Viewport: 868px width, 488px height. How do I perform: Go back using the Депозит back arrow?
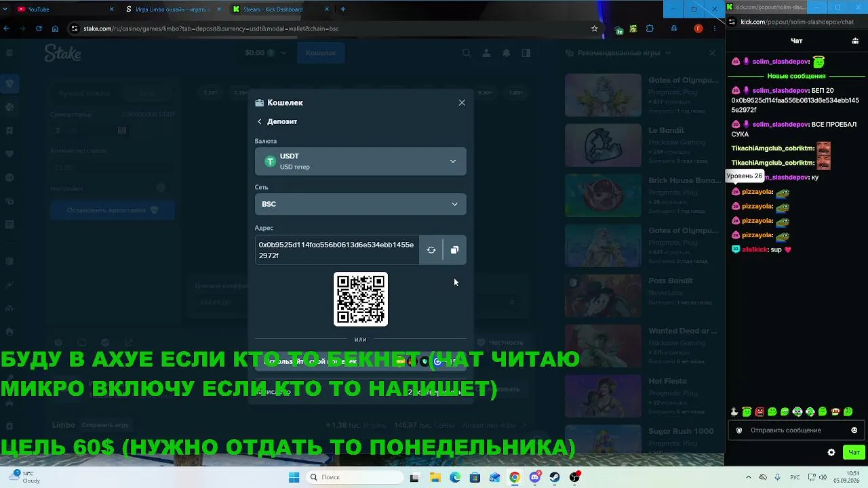[x=259, y=121]
